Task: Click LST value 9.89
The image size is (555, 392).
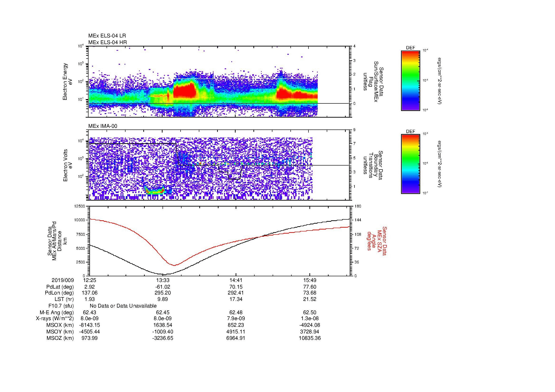Action: click(x=163, y=299)
